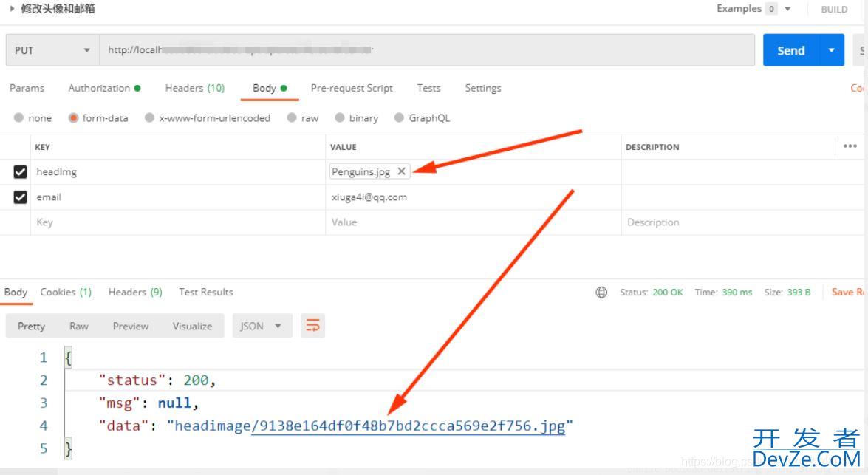Open the request Headers (10) tab

(x=195, y=88)
